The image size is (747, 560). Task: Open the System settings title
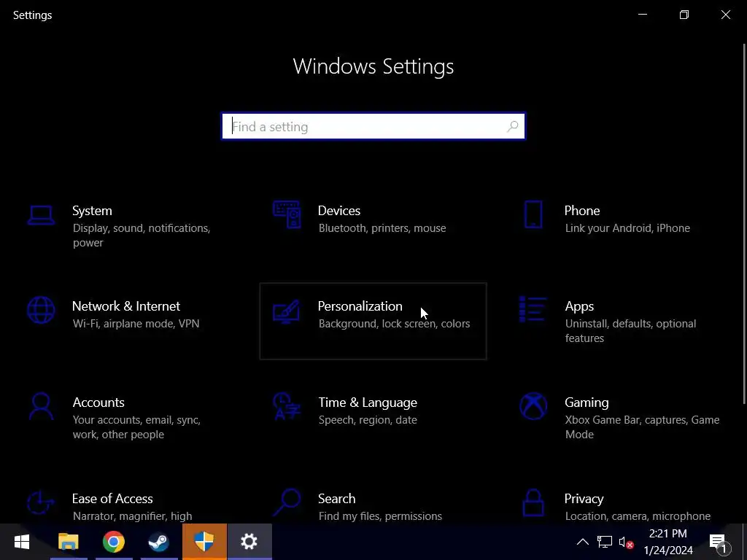[92, 211]
